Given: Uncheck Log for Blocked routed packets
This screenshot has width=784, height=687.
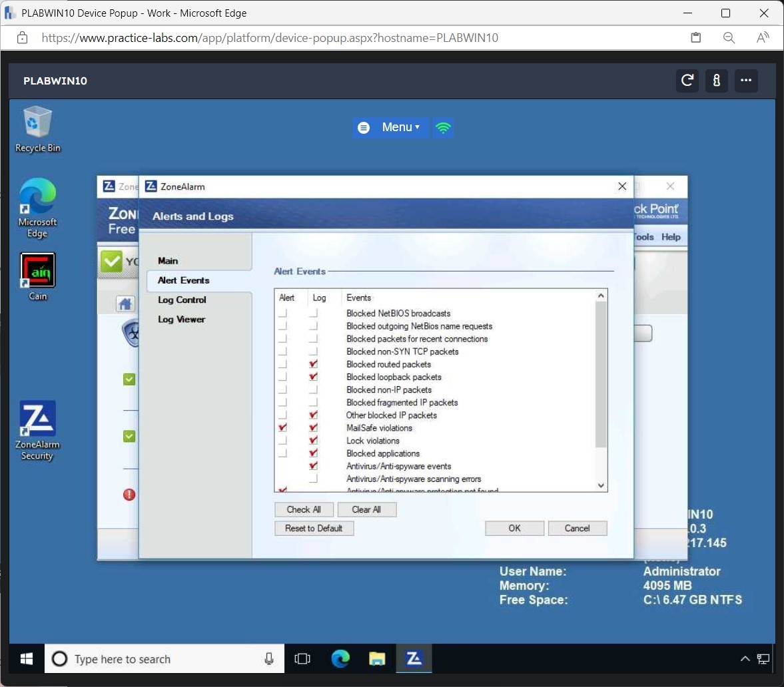Looking at the screenshot, I should coord(313,364).
